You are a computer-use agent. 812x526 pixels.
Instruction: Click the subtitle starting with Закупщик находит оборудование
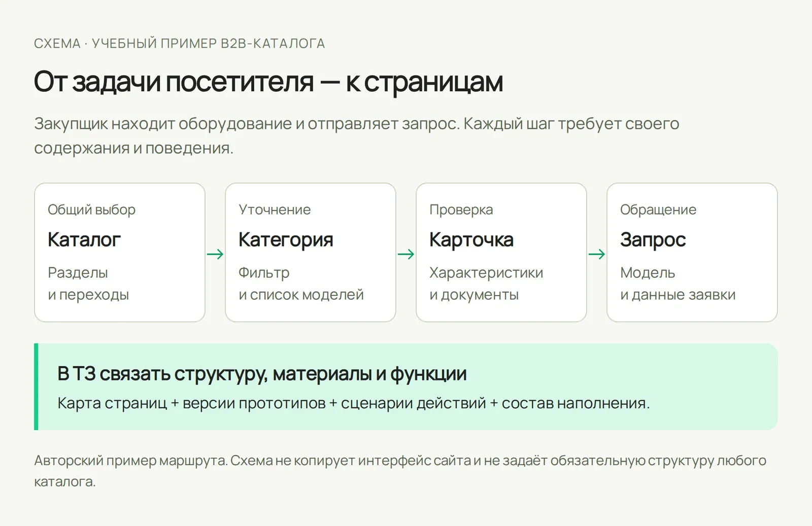coord(356,135)
